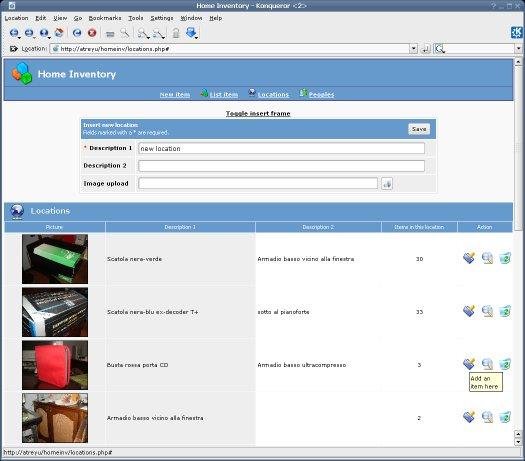Expand the location URL history dropdown
This screenshot has height=461, width=525.
tap(414, 49)
